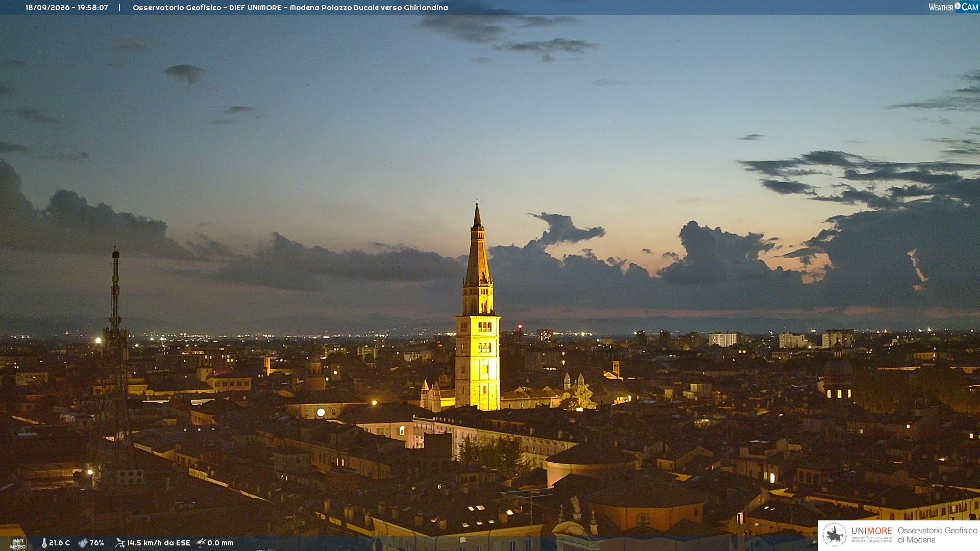Click the rain umbrella icon
980x551 pixels.
coord(201,543)
